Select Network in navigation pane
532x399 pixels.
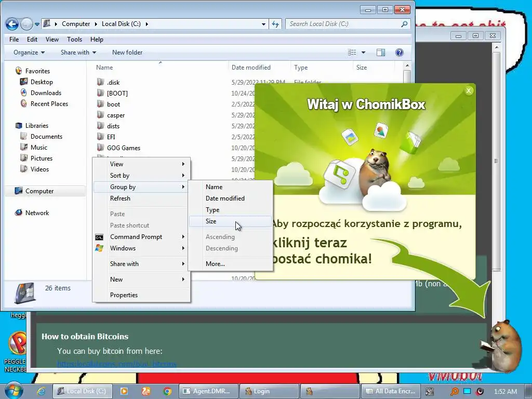[37, 212]
